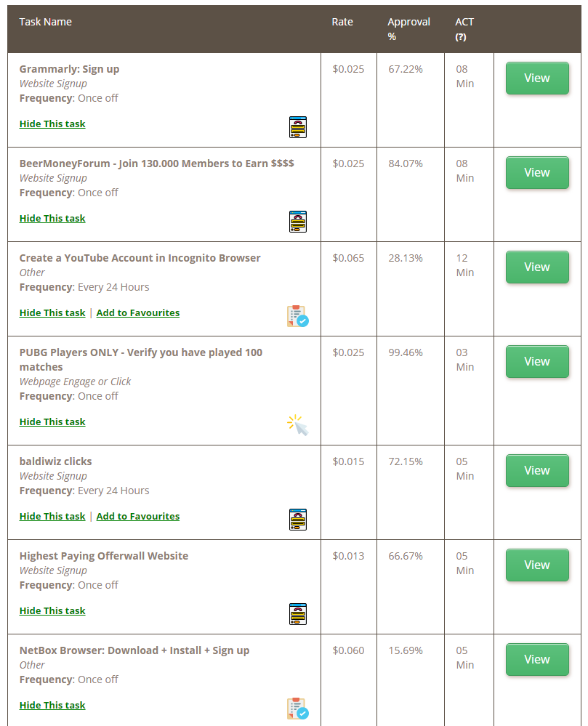Add baldiwiz clicks task to Favourites
The image size is (588, 726).
(x=138, y=516)
